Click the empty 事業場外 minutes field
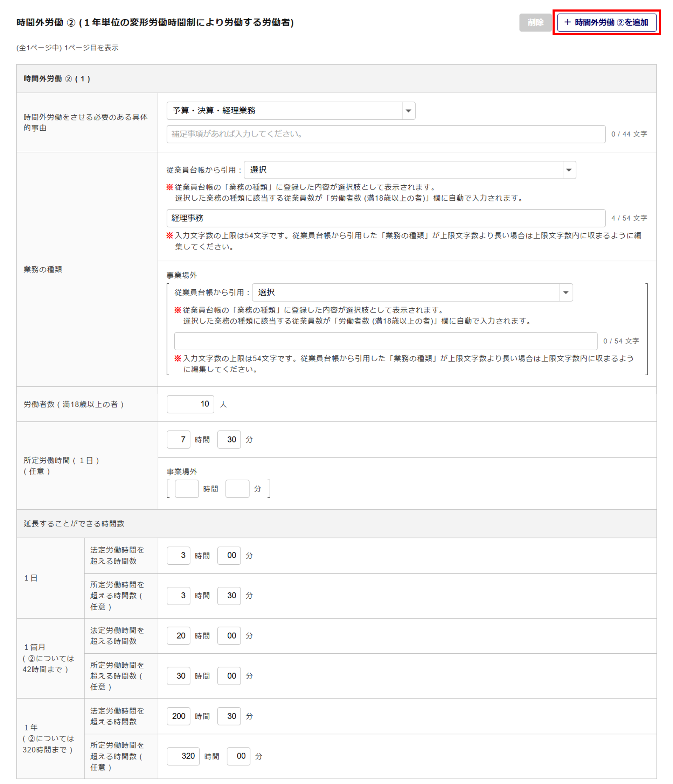 tap(237, 489)
